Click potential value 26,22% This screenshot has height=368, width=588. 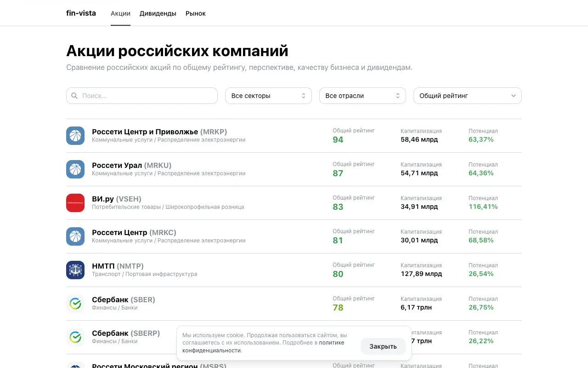pos(481,341)
